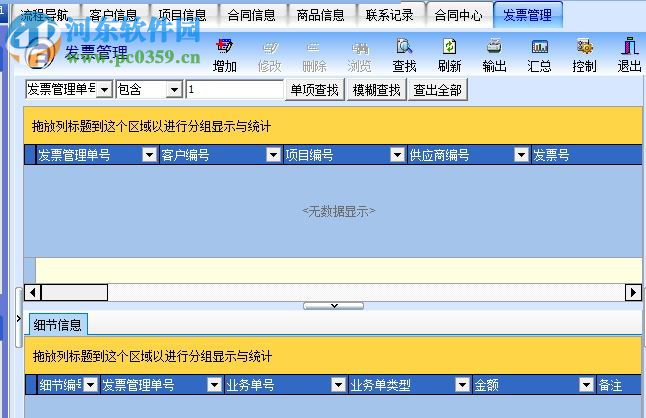Viewport: 646px width, 418px height.
Task: Click the 查出全部 button
Action: click(438, 90)
